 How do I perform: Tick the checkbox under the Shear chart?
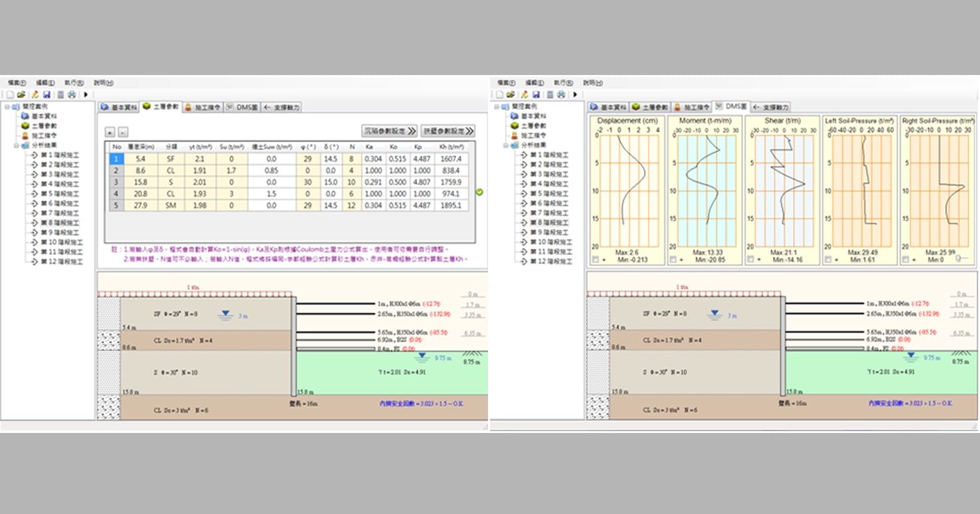[x=750, y=260]
